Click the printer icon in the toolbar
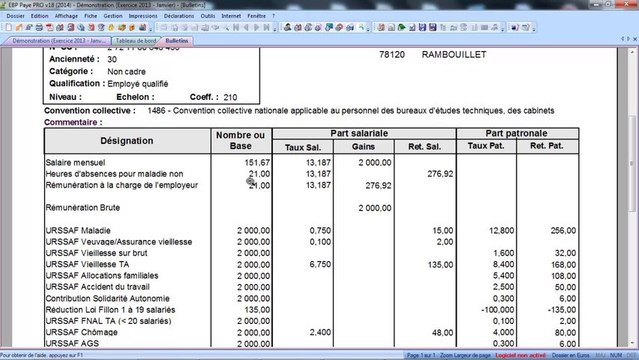639x360 pixels. tap(39, 27)
